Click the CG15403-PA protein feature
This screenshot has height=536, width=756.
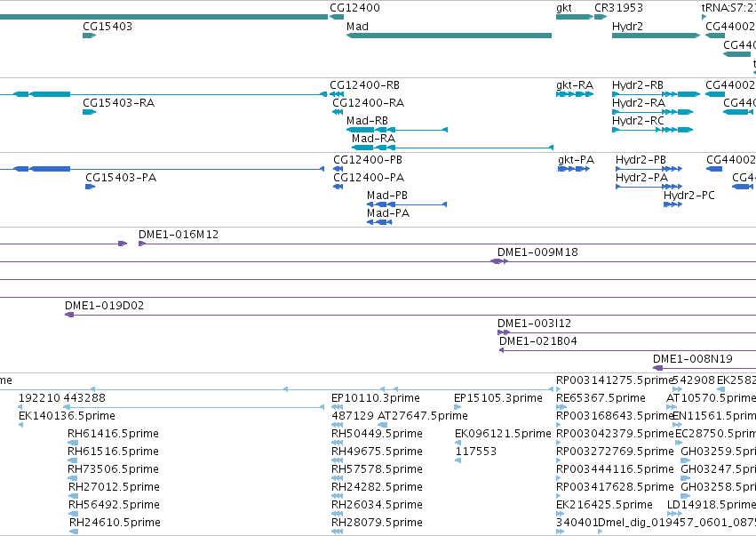[x=90, y=187]
